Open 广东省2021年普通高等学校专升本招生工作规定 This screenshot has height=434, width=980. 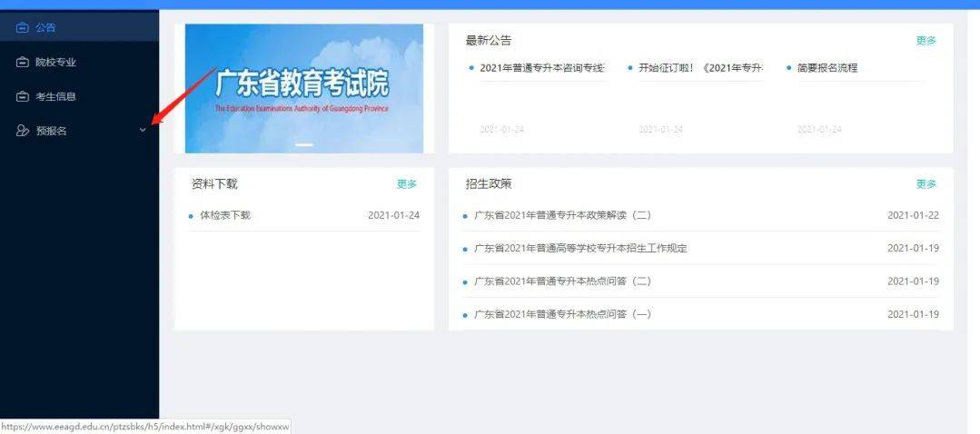pyautogui.click(x=580, y=249)
